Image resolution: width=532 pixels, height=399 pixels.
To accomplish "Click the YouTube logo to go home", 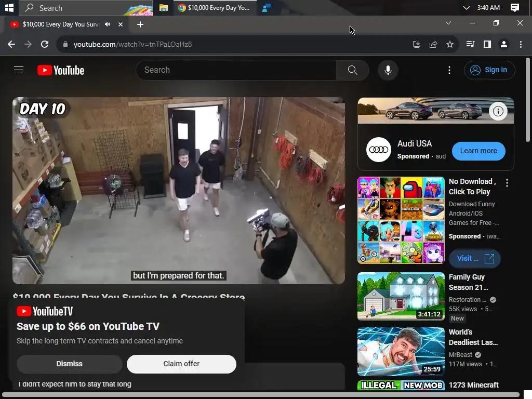I will [x=61, y=70].
